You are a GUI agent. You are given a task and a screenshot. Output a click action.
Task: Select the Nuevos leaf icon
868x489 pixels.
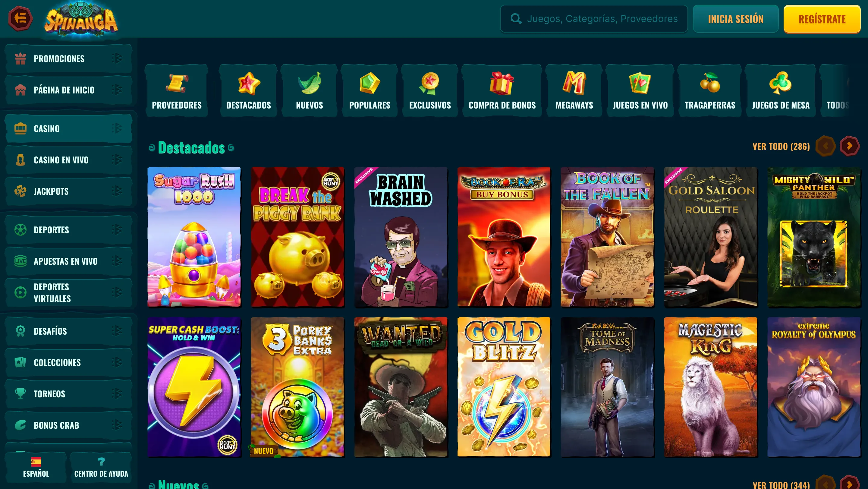click(x=309, y=83)
